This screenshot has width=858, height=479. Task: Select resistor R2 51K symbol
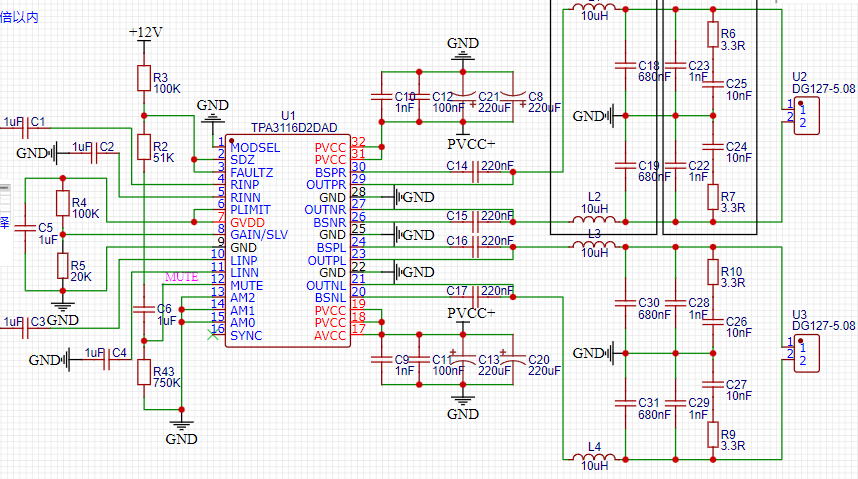tap(144, 147)
